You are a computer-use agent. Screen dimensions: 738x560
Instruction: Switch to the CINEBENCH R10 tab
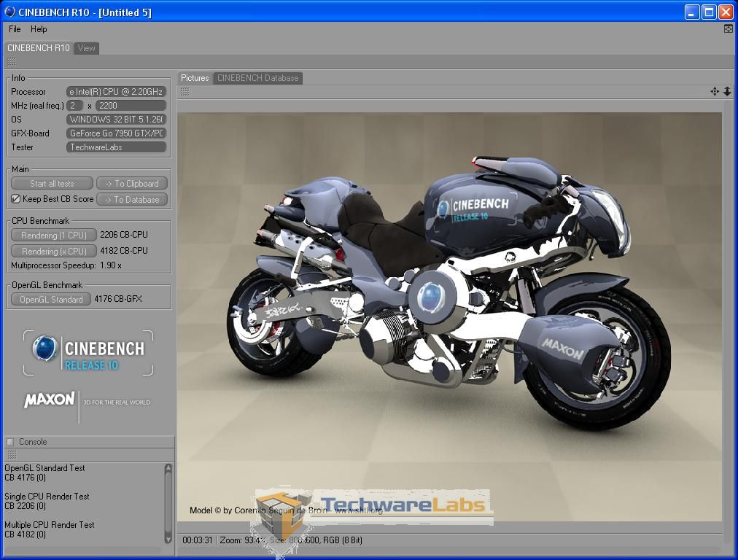[x=39, y=48]
